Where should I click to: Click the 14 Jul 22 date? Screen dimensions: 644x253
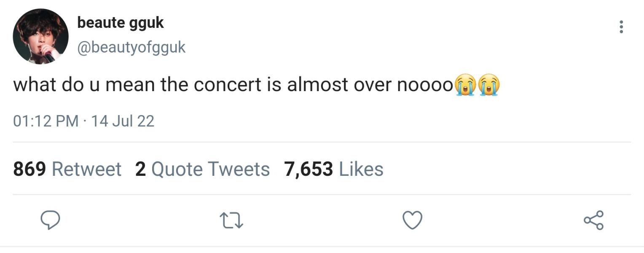coord(123,121)
